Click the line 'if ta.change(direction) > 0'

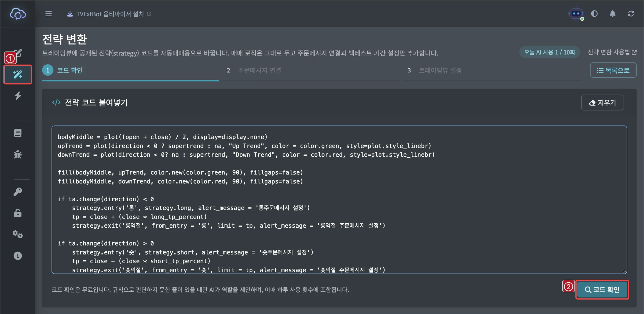pos(106,243)
